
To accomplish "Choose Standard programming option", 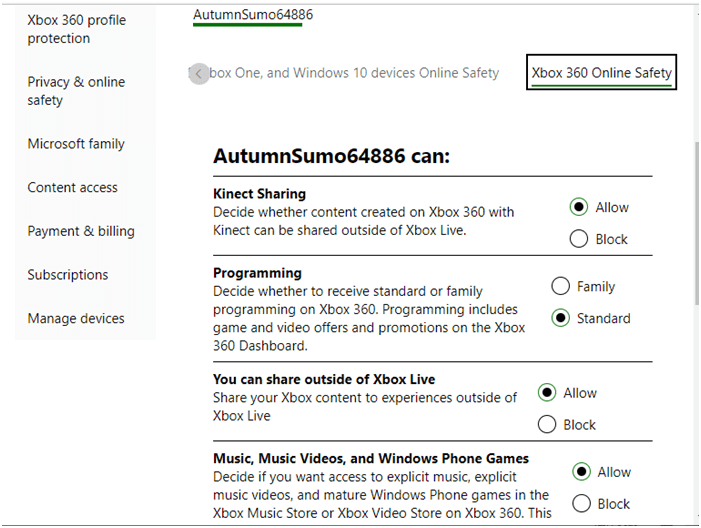I will [560, 318].
